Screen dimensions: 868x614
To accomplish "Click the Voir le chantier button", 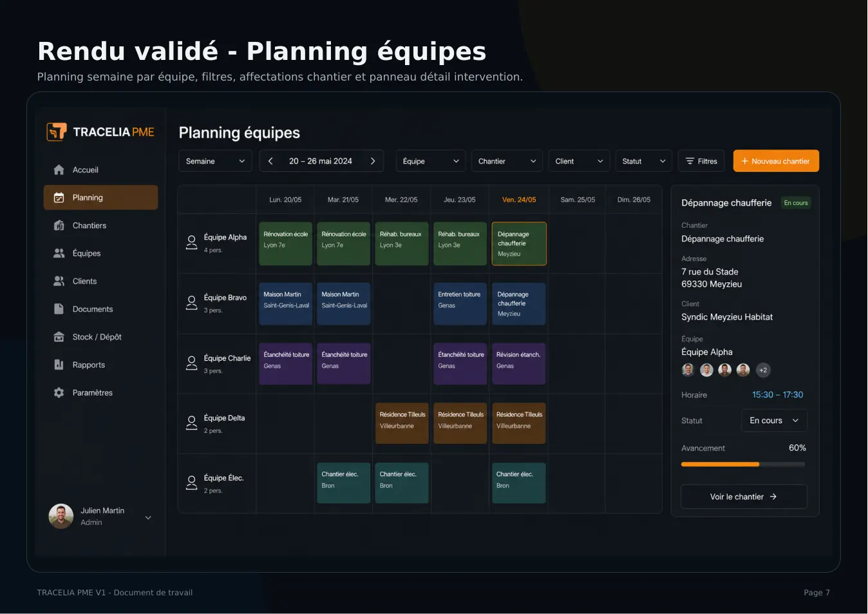I will coord(744,497).
